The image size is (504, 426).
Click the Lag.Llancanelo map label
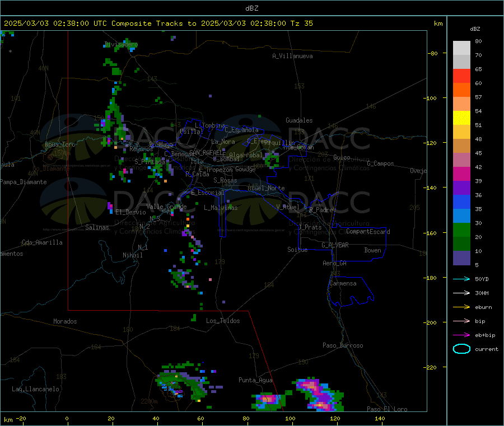[x=35, y=389]
